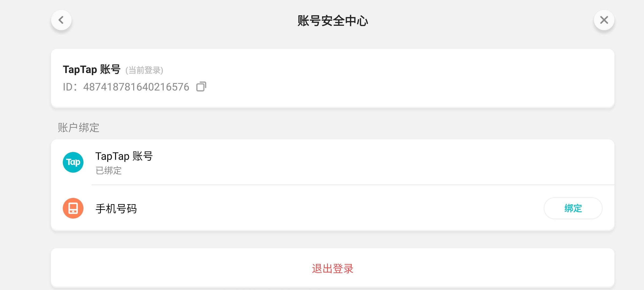This screenshot has height=290, width=644.
Task: Select the 手机号码 row label
Action: 116,209
